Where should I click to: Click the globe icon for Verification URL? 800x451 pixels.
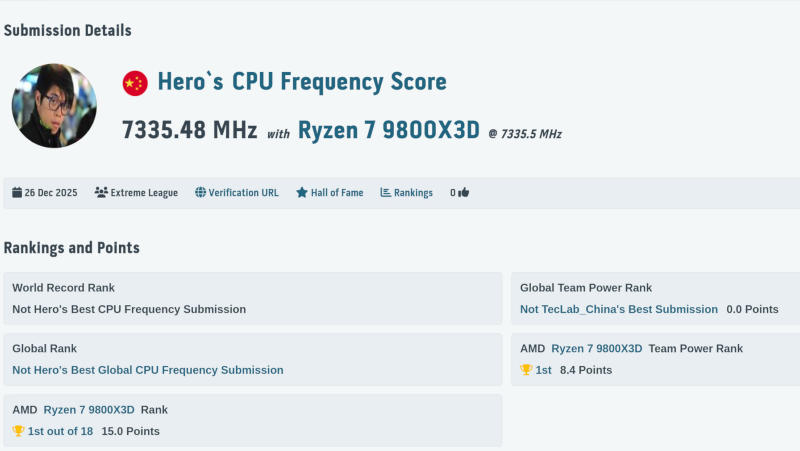[200, 193]
